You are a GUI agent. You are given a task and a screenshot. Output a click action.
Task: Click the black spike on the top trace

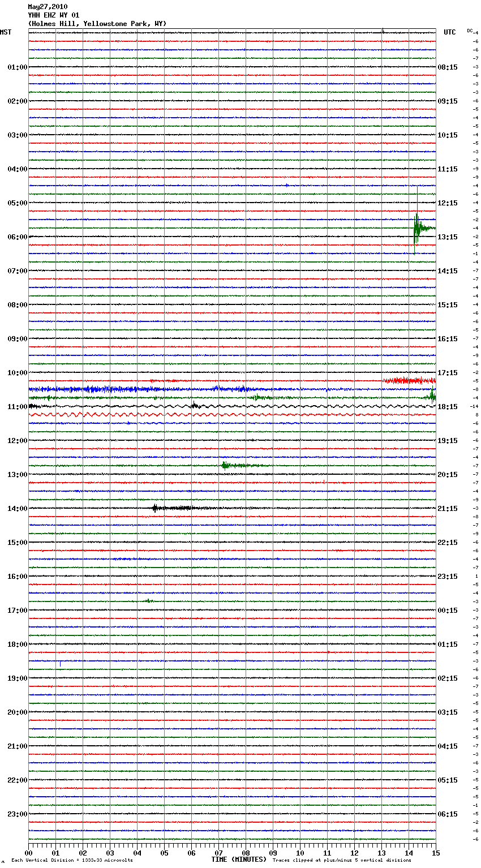[x=383, y=31]
